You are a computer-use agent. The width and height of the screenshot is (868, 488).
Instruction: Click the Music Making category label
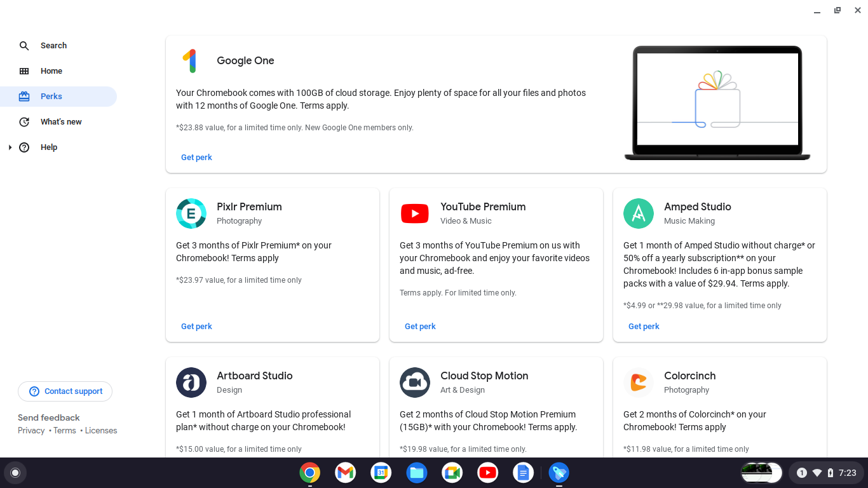[689, 221]
